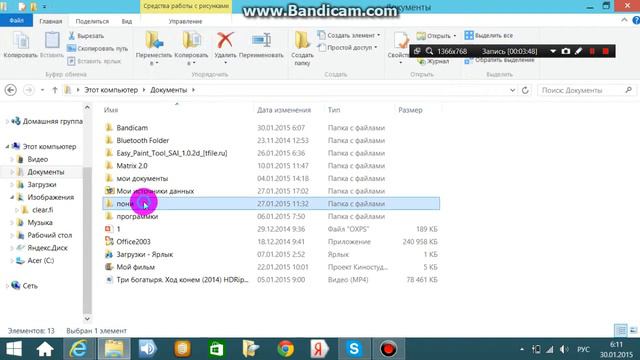Open Рабочий стол in navigation pane

[x=49, y=235]
